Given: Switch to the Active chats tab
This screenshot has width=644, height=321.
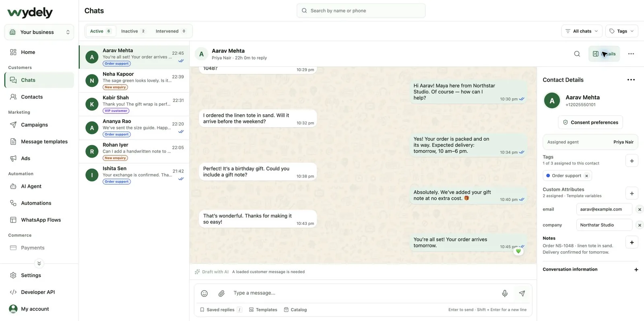Looking at the screenshot, I should pyautogui.click(x=100, y=31).
